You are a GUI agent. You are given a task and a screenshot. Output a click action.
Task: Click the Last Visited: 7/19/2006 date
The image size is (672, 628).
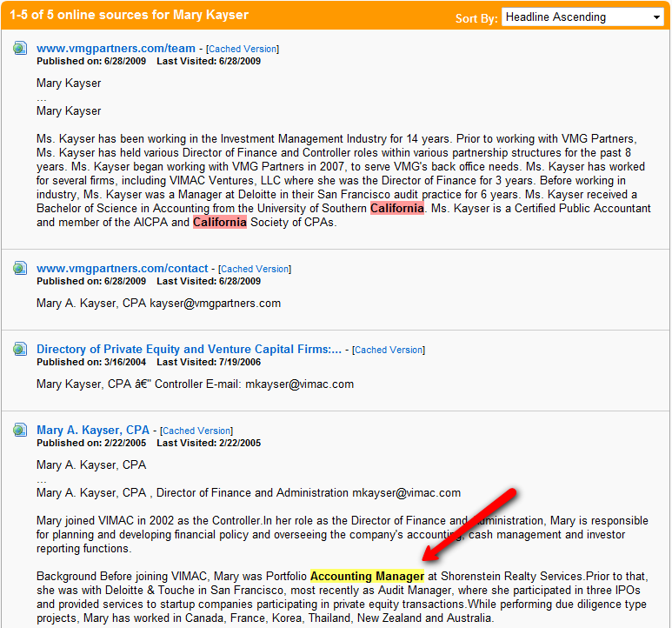(x=209, y=362)
